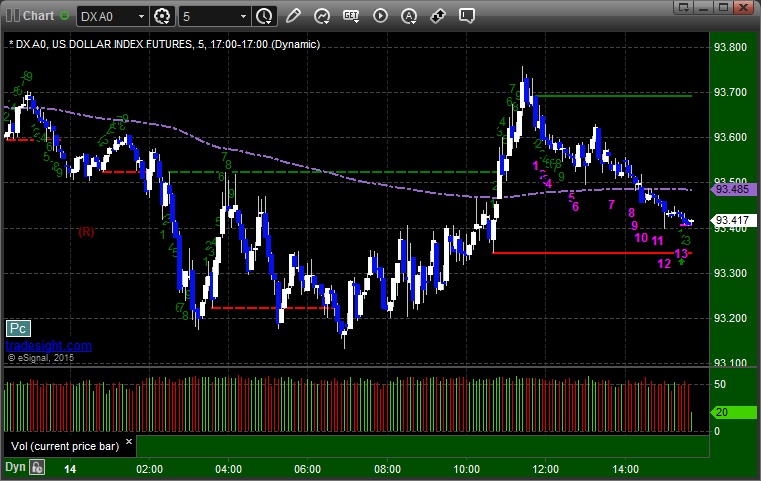761x481 pixels.
Task: Open the chart settings gear menu
Action: point(162,16)
